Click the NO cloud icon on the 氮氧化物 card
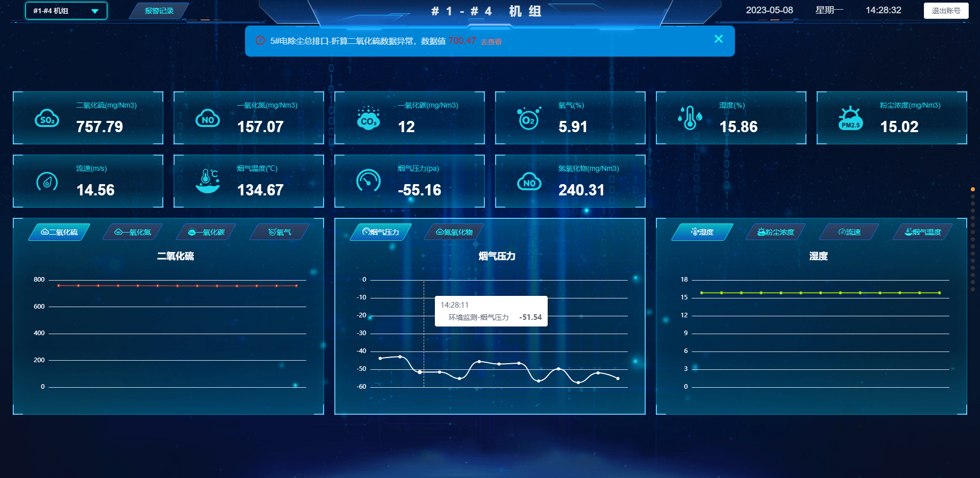Image resolution: width=980 pixels, height=478 pixels. 529,182
